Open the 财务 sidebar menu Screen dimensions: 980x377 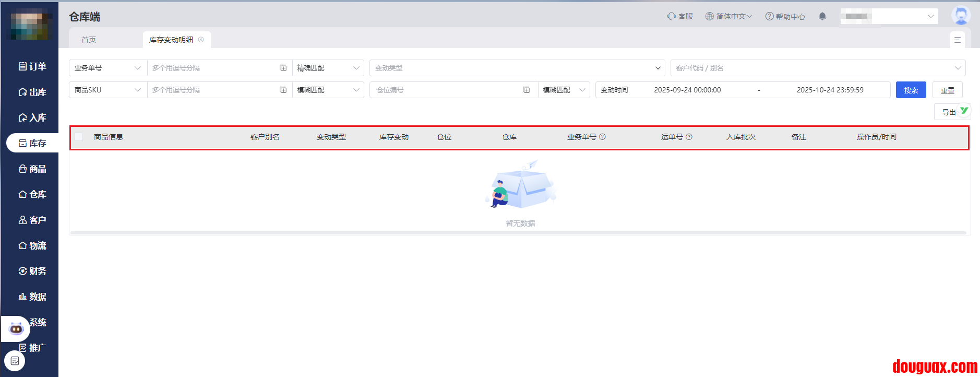(32, 271)
